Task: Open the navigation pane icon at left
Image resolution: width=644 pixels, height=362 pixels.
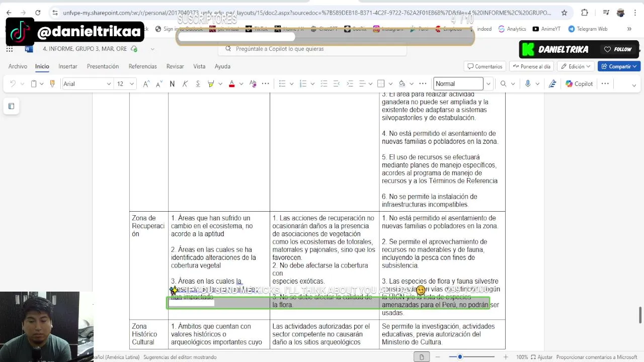Action: 11,106
